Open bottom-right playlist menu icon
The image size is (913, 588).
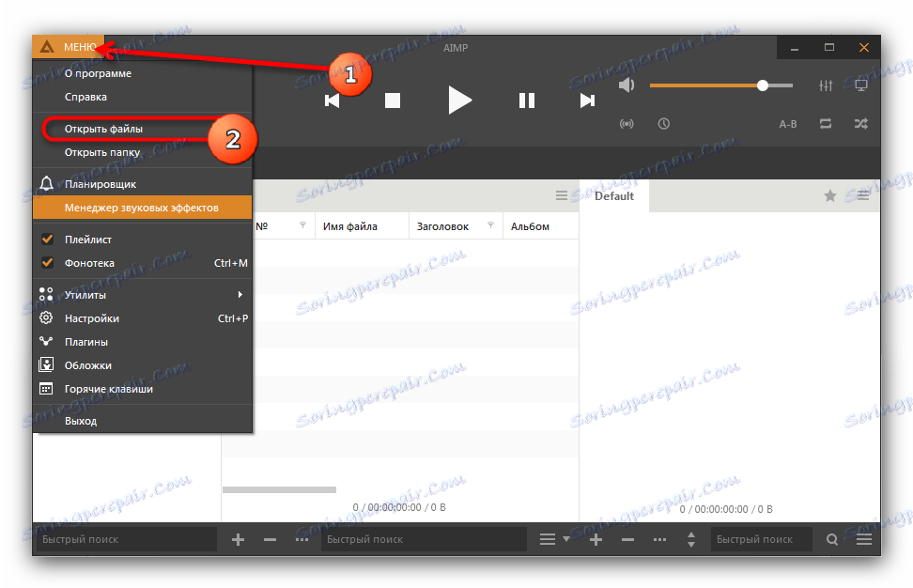[x=864, y=540]
